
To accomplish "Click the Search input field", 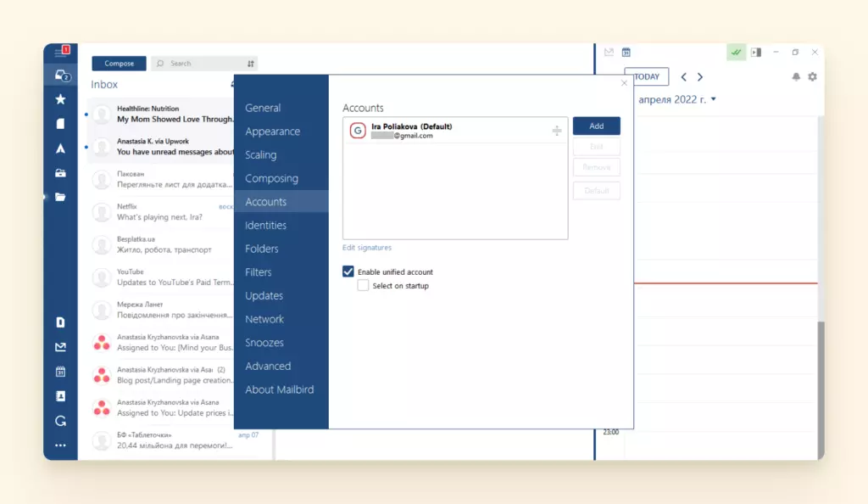I will coord(205,63).
